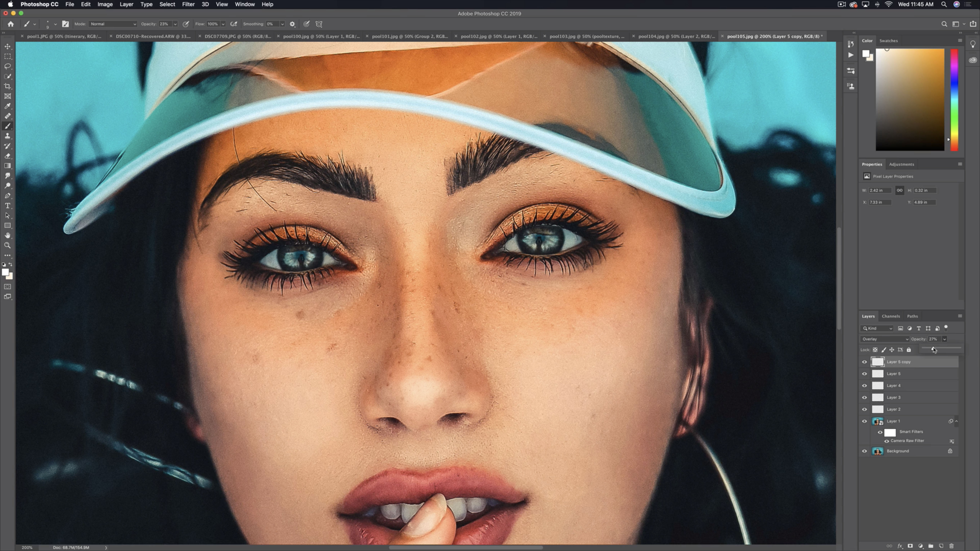The height and width of the screenshot is (551, 980).
Task: Click Lock transparent pixels icon
Action: point(875,350)
